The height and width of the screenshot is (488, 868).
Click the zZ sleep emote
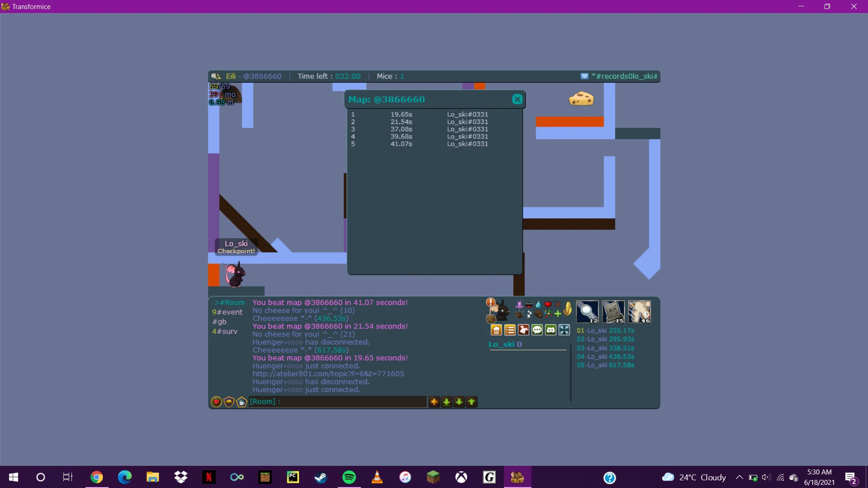click(x=529, y=314)
